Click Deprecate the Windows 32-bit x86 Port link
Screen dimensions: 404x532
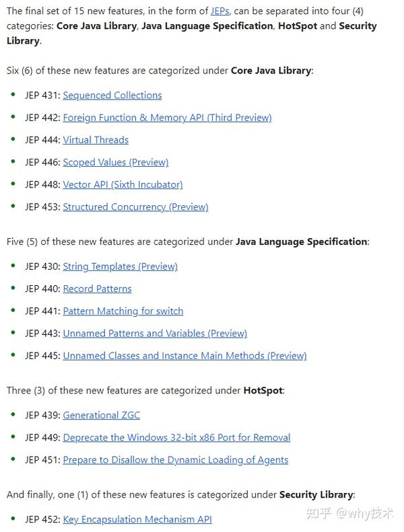click(176, 438)
